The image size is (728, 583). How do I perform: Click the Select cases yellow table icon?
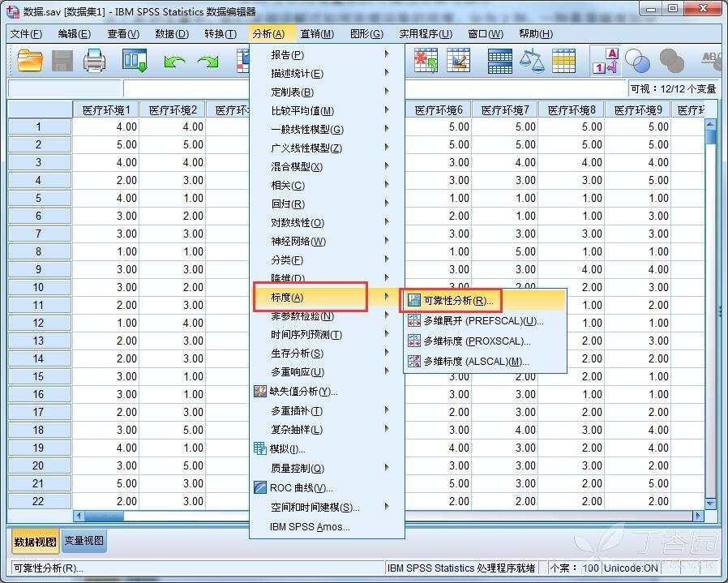(563, 61)
